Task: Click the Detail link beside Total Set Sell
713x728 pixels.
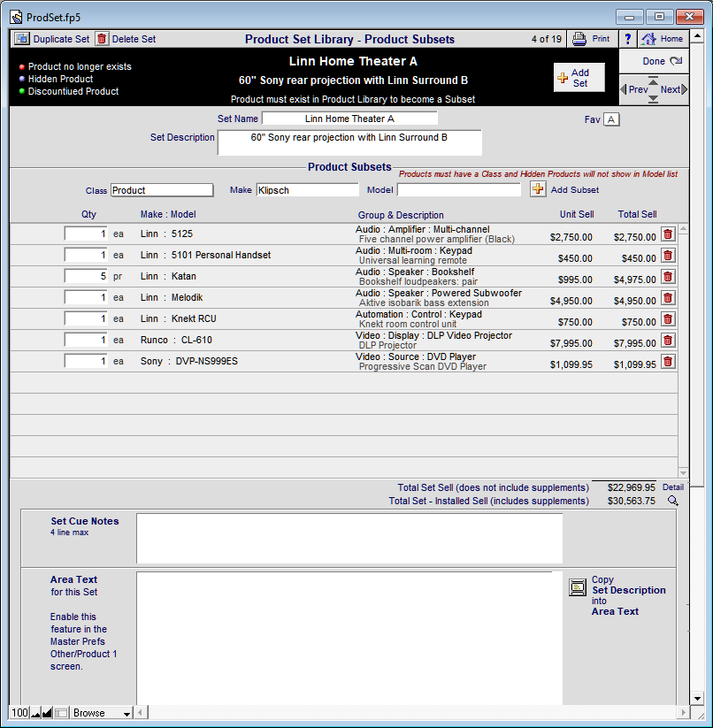Action: pos(672,487)
